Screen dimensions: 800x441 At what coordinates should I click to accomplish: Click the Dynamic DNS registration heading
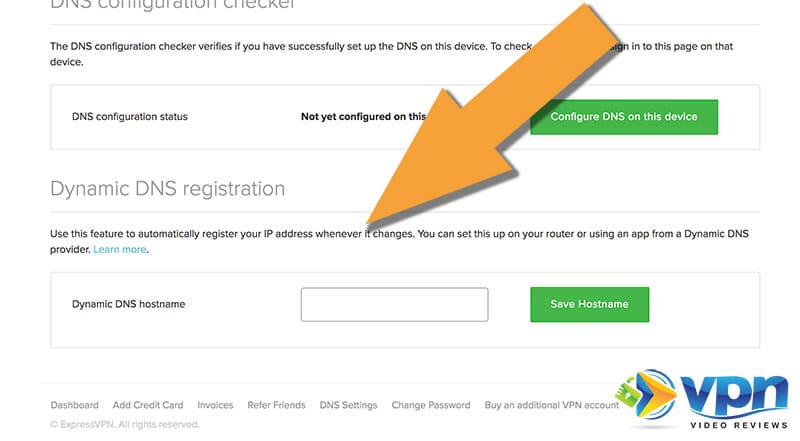167,189
